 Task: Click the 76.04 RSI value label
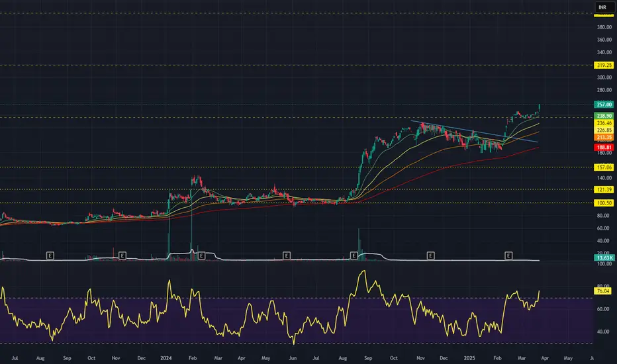(x=603, y=291)
